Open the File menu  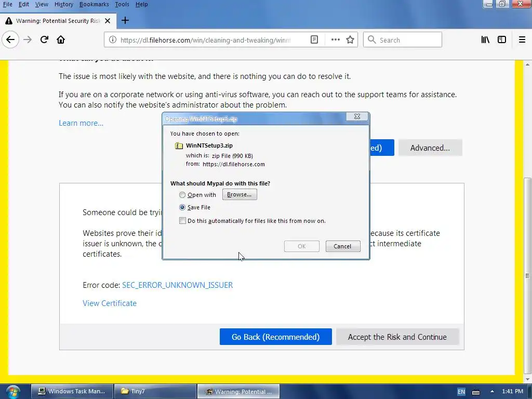pos(7,4)
